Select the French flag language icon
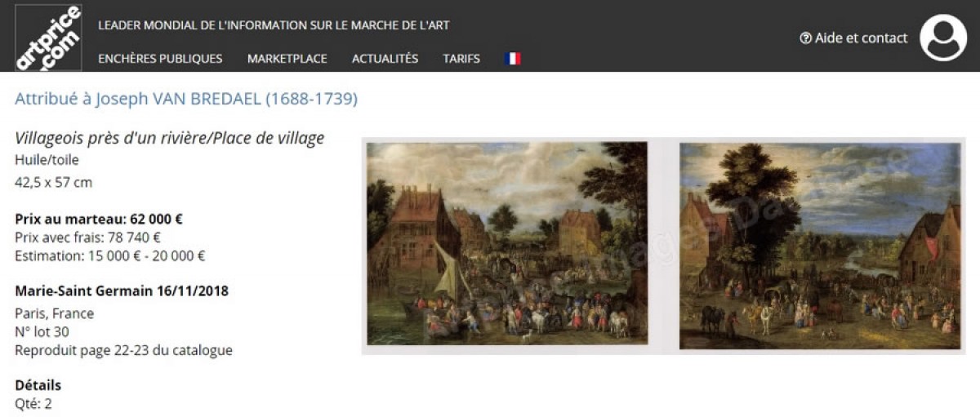Viewport: 980px width, 417px height. [x=513, y=59]
